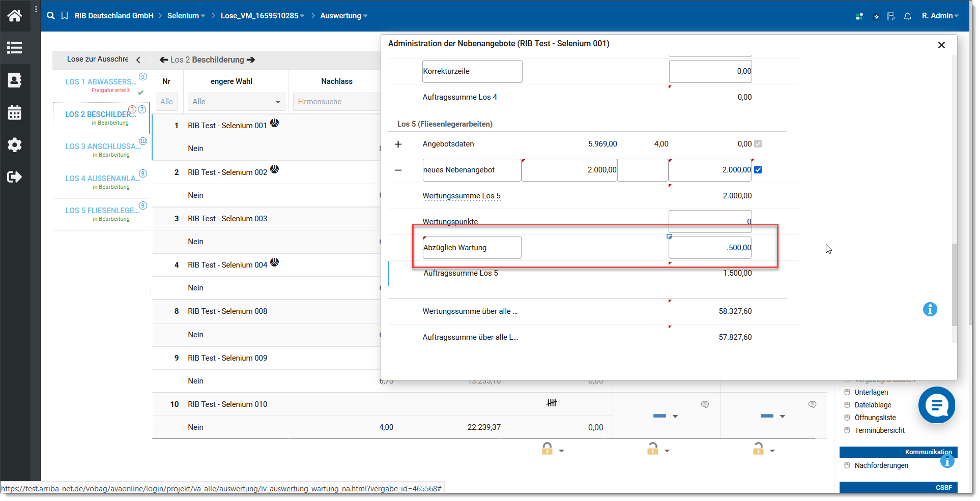Viewport: 980px width, 501px height.
Task: Open dropdown arrow next to third padlock
Action: click(x=772, y=451)
